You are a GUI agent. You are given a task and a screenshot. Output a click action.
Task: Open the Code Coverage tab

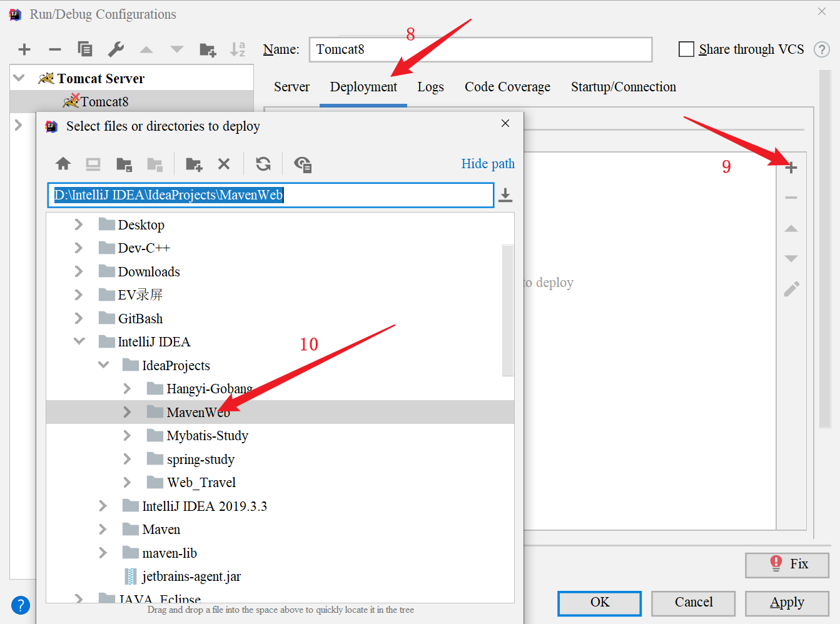[507, 87]
